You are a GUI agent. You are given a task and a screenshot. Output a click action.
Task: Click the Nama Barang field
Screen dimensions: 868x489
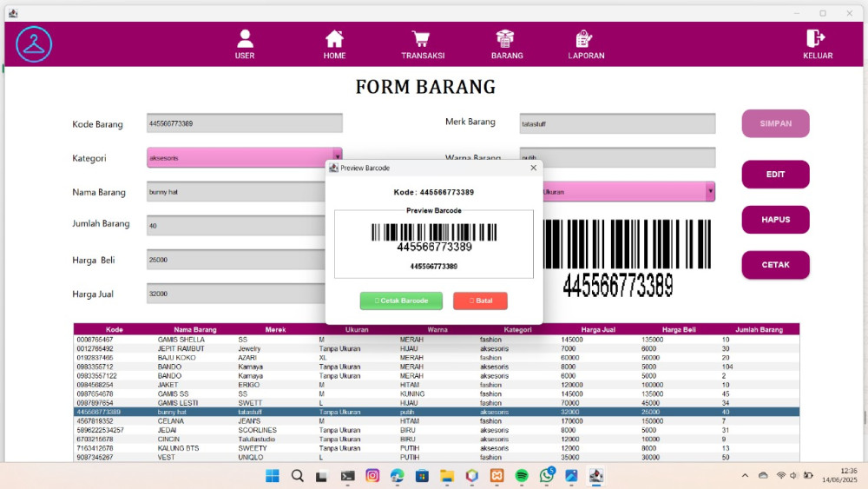point(236,192)
